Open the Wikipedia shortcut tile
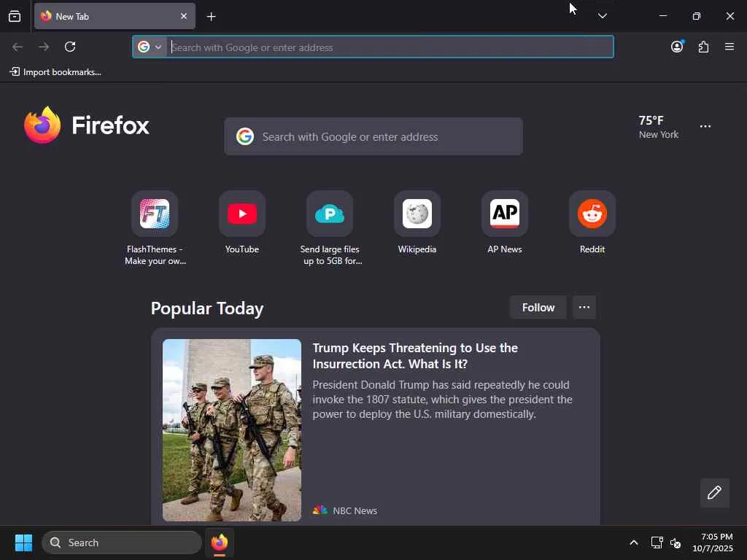 pyautogui.click(x=417, y=214)
